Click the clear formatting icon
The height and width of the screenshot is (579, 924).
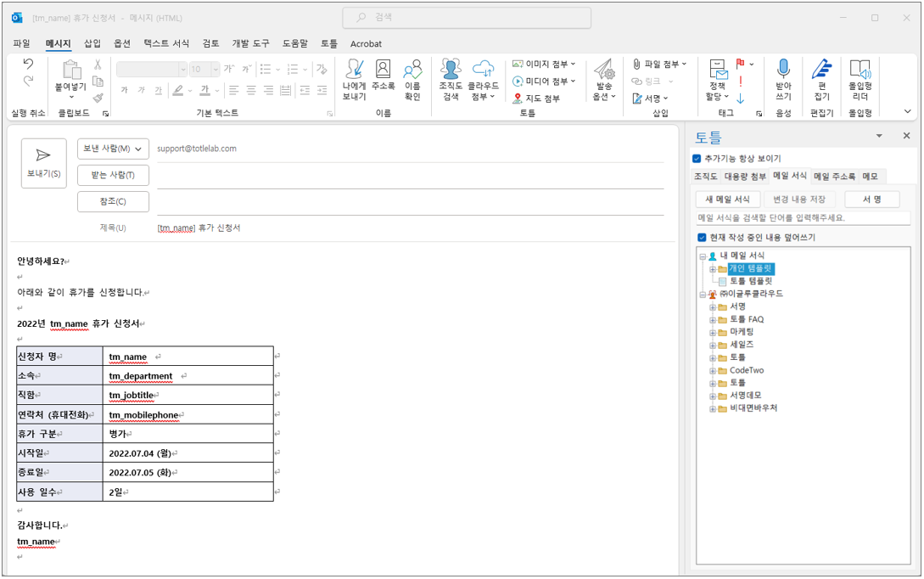(x=322, y=69)
